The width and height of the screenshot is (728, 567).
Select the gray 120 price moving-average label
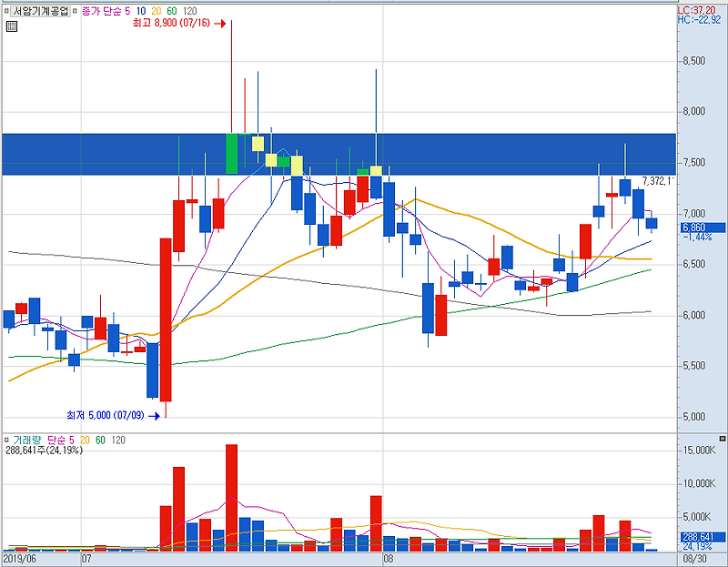pos(189,11)
